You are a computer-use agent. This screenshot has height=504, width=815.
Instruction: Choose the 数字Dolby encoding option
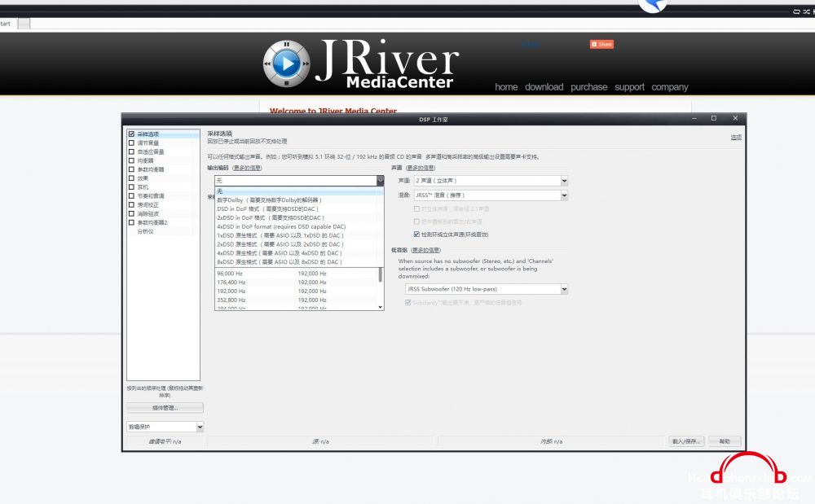tap(299, 199)
